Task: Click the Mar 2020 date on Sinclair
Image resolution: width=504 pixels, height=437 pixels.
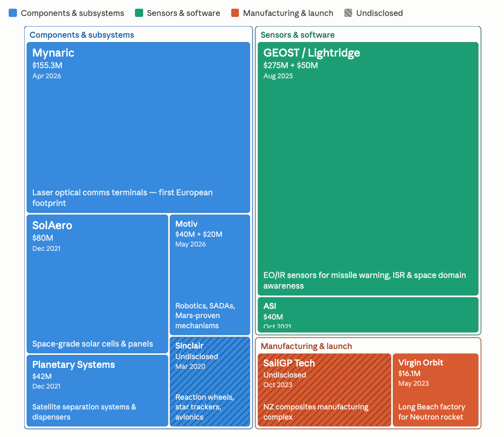Action: [x=190, y=366]
